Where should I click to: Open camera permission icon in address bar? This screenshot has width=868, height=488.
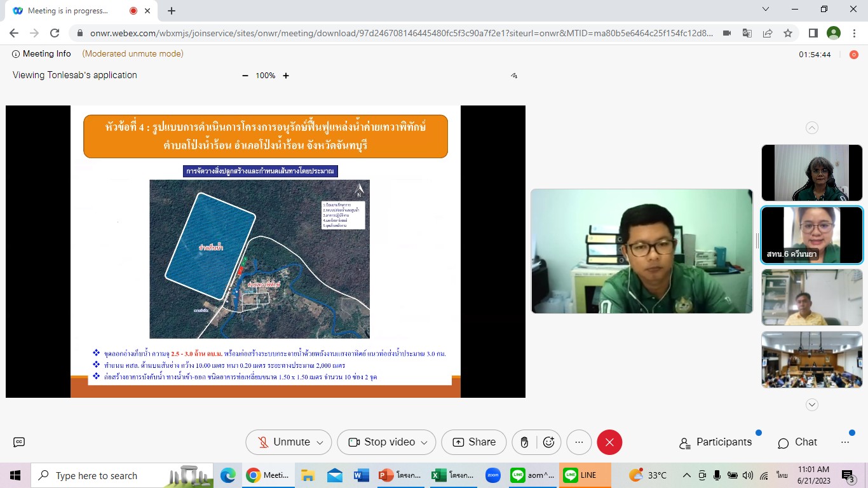click(727, 33)
